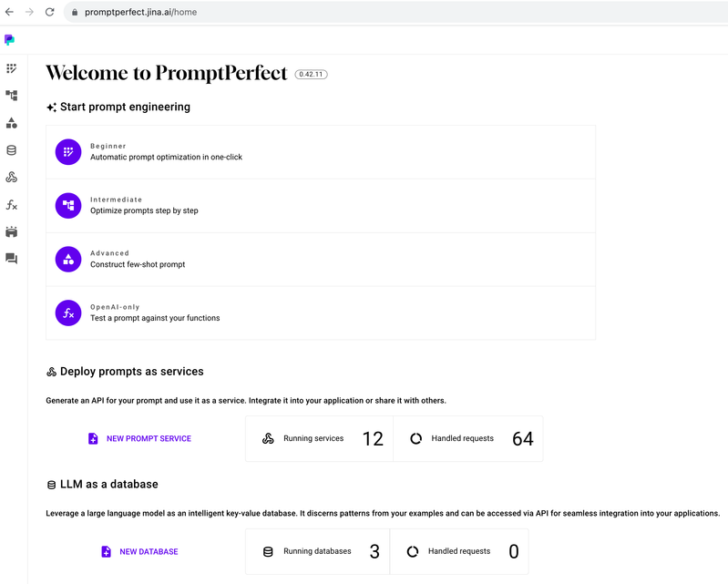Open the database sidebar icon
The height and width of the screenshot is (584, 728).
point(12,150)
